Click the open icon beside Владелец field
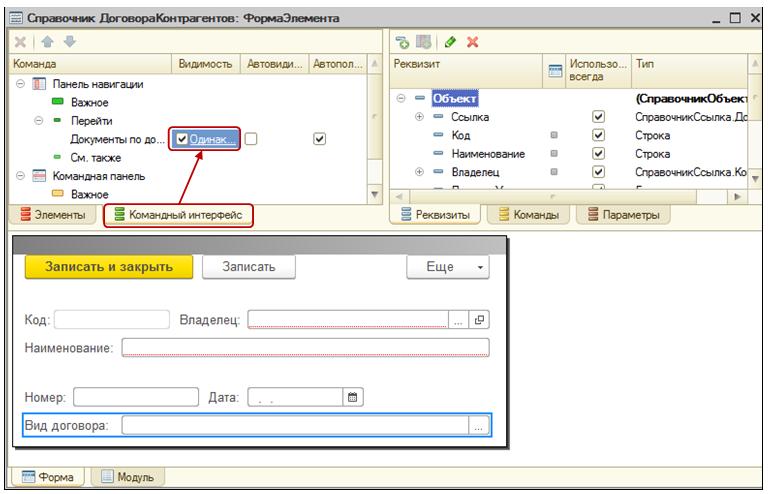 tap(479, 320)
